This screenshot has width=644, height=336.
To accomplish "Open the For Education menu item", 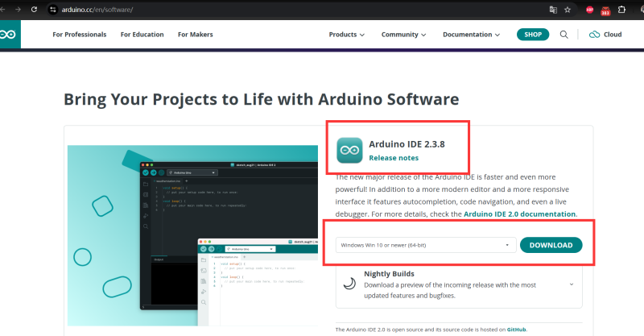I will [x=142, y=35].
